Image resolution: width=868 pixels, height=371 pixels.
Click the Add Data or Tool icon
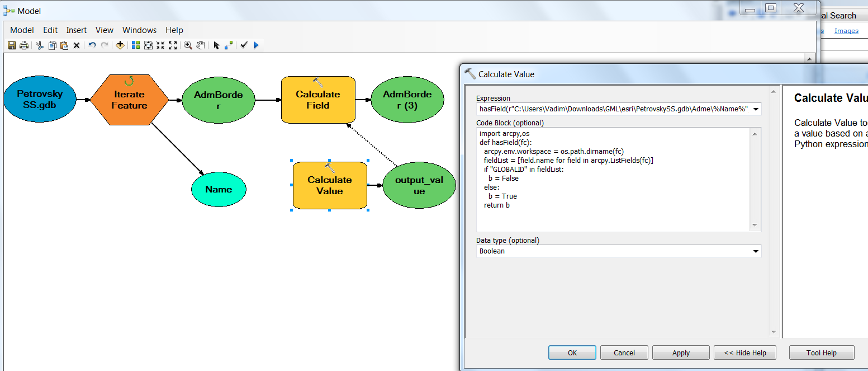[120, 45]
